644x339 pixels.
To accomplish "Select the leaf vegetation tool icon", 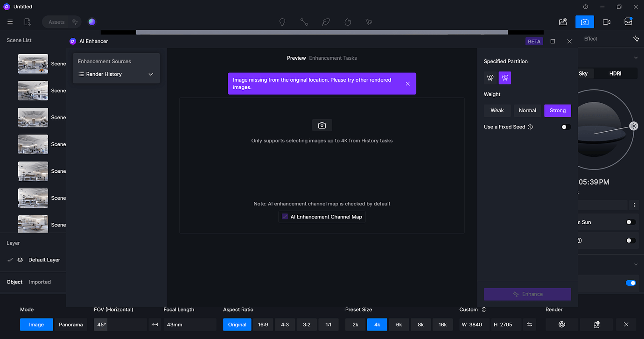I will coord(326,22).
